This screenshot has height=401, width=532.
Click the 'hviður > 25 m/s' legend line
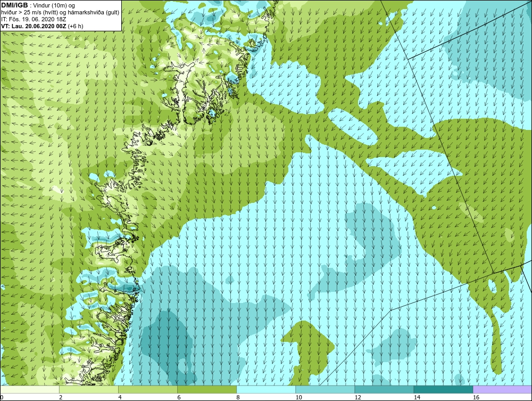click(60, 12)
